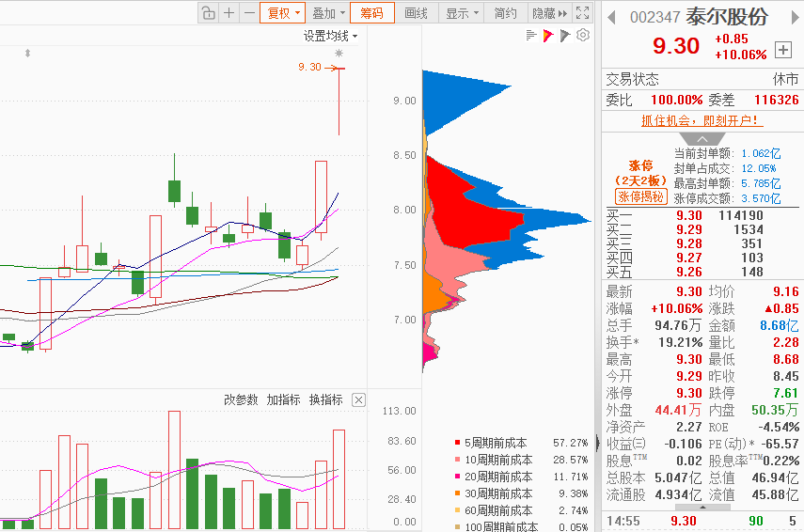Screen dimensions: 804x532
Task: Open the 叠加 dropdown
Action: pyautogui.click(x=328, y=13)
